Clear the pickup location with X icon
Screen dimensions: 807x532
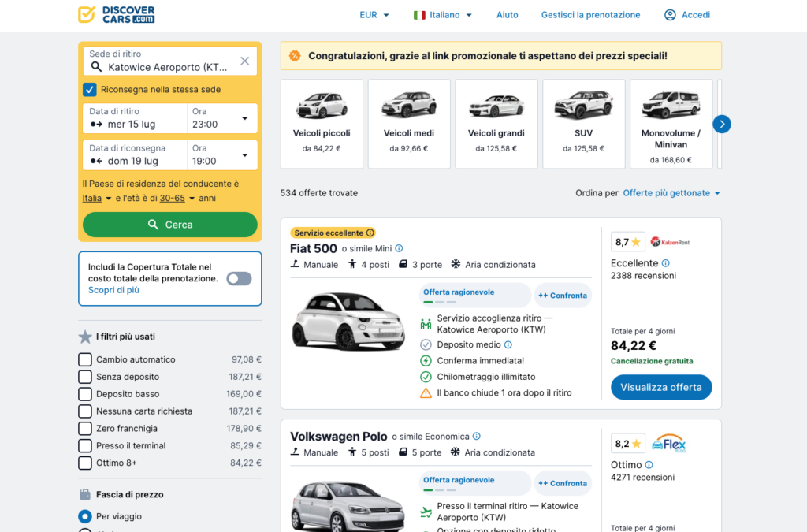[245, 61]
